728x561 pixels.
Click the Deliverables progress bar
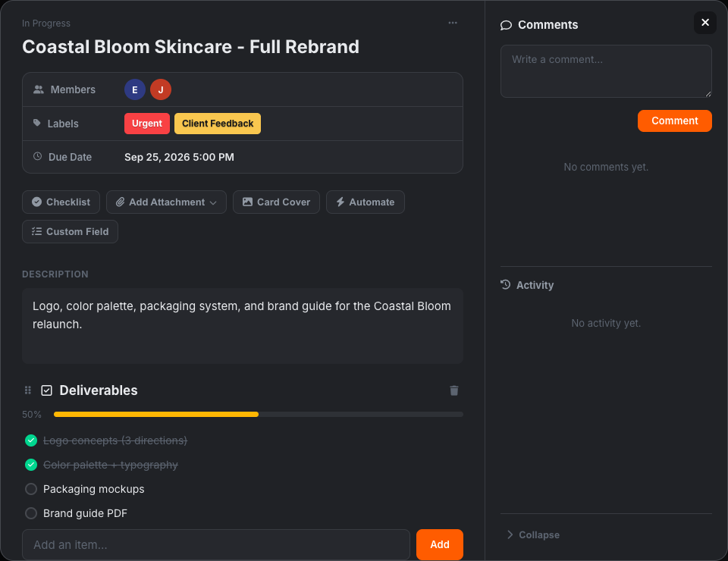258,415
